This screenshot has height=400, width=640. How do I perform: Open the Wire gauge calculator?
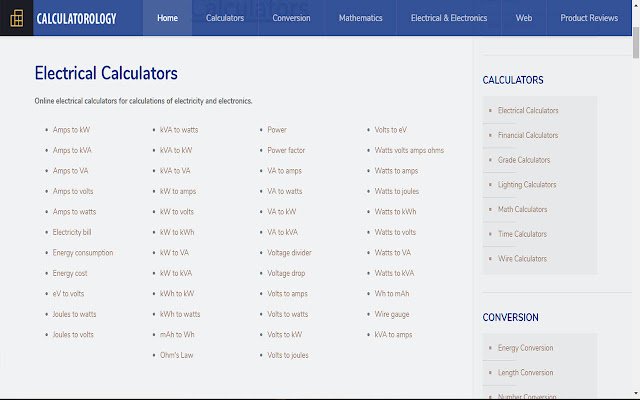(392, 314)
